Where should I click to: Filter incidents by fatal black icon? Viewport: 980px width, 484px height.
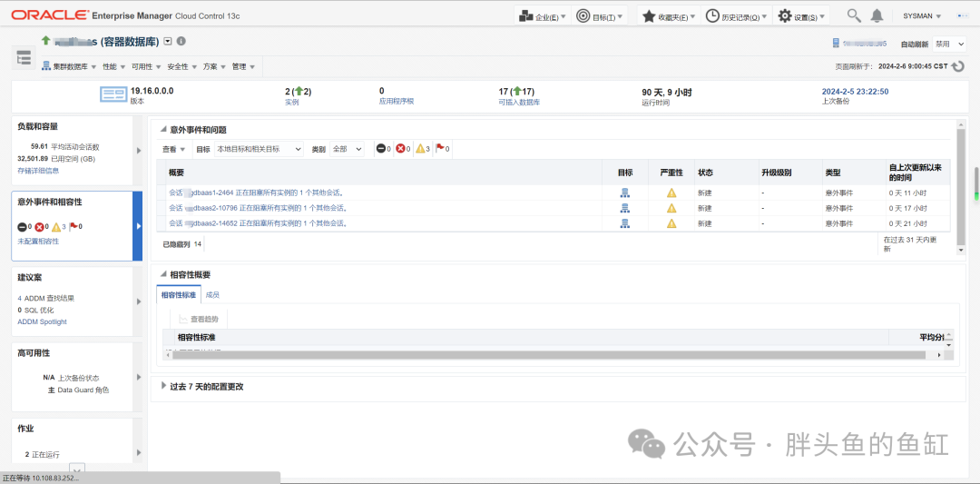380,149
